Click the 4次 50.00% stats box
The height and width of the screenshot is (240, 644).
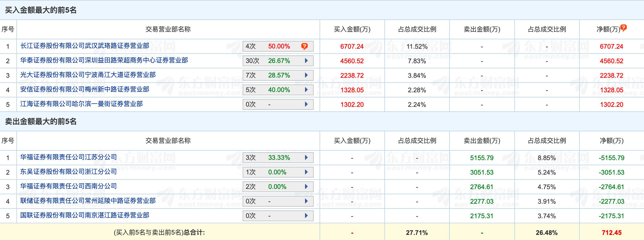(x=278, y=46)
